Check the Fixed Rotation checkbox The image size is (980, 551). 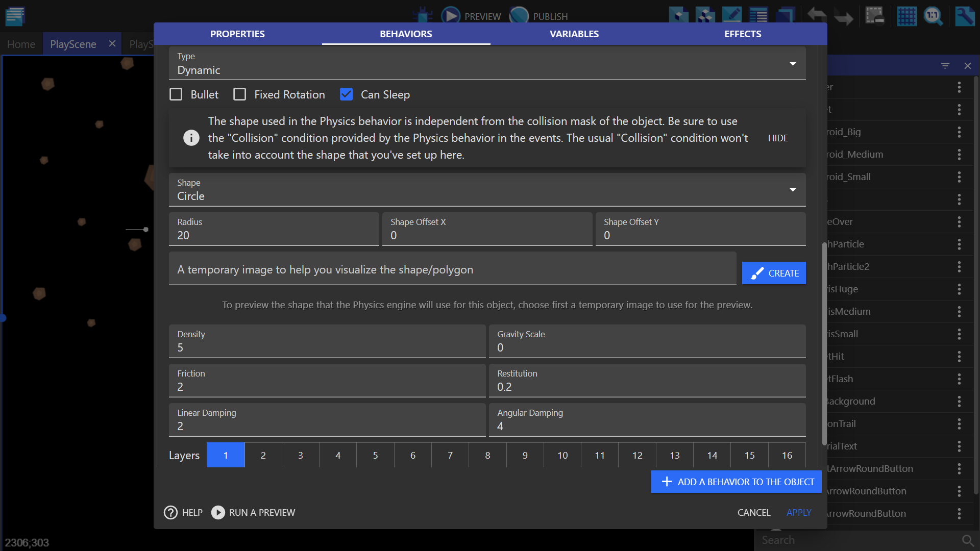(x=239, y=94)
